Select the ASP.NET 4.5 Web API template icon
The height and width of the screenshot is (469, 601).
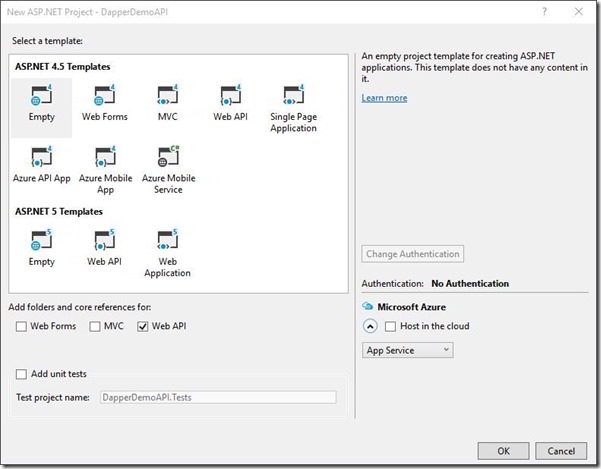[230, 95]
